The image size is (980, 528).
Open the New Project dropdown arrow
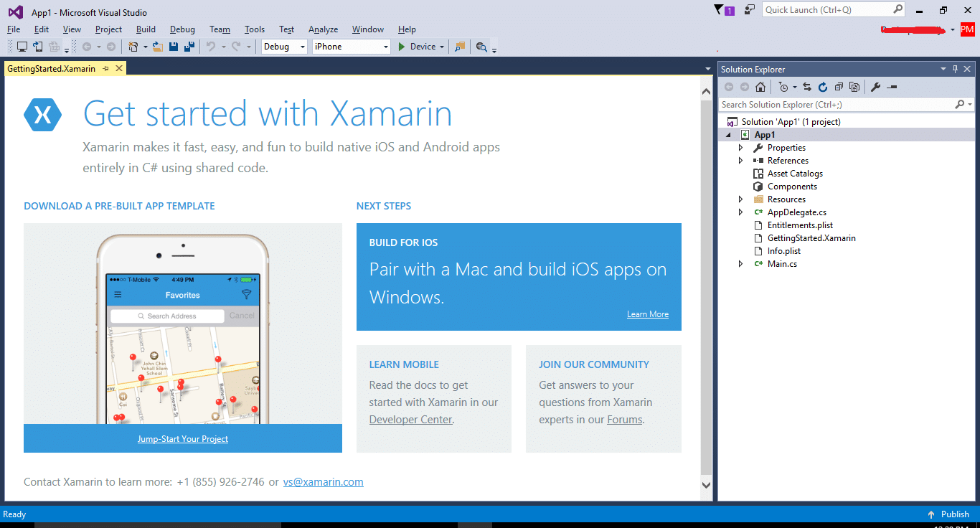coord(145,47)
